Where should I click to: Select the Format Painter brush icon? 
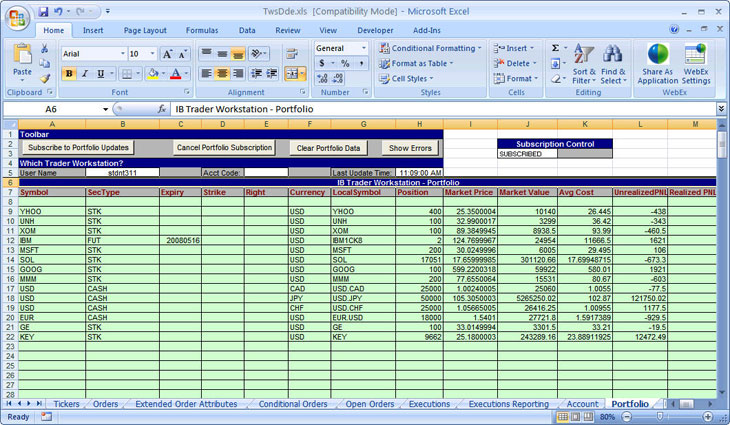(45, 78)
